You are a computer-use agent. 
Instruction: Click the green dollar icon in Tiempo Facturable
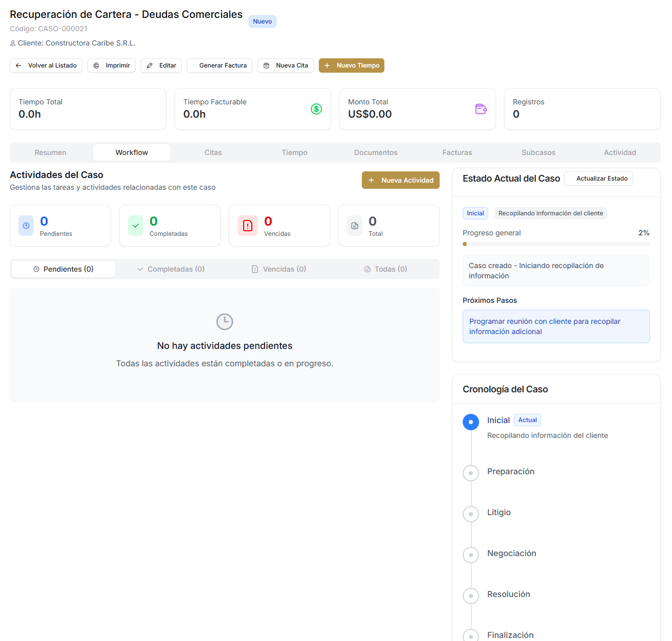[x=316, y=109]
